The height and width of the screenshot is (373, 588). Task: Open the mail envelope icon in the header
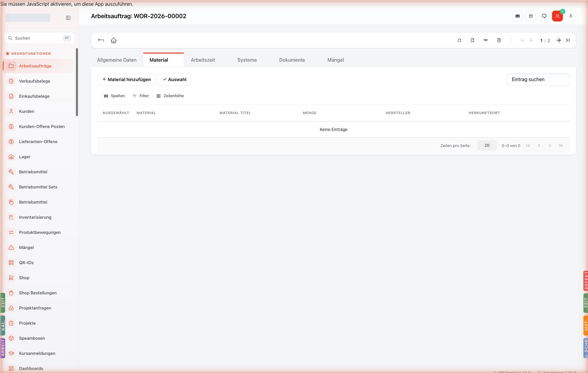point(518,16)
